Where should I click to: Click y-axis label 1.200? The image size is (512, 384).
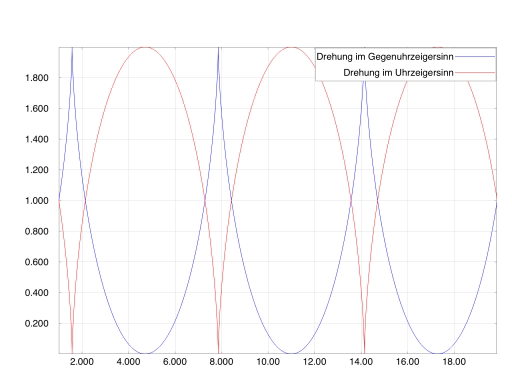click(37, 170)
